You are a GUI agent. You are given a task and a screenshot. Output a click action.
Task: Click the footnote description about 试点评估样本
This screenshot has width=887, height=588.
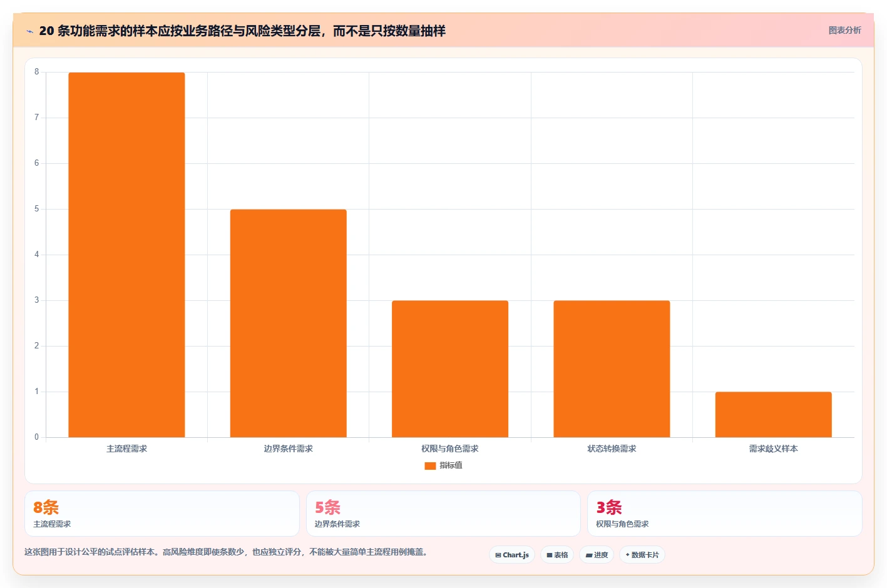(x=227, y=552)
